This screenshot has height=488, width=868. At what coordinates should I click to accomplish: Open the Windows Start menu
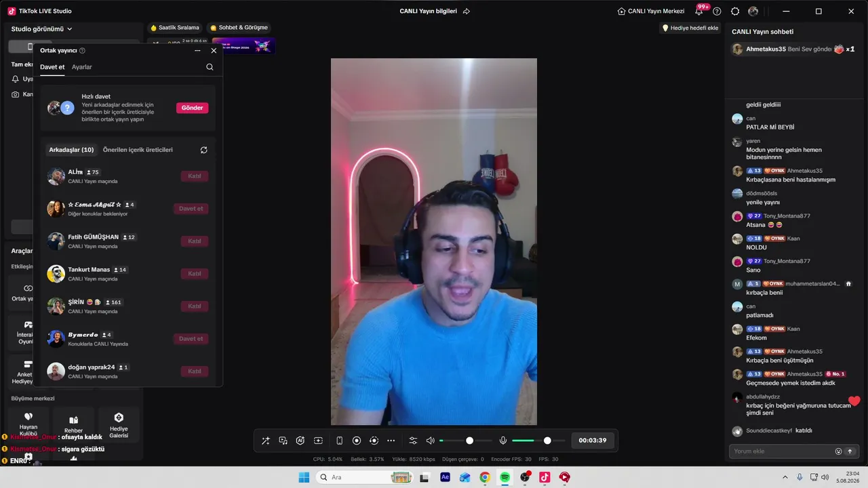304,477
